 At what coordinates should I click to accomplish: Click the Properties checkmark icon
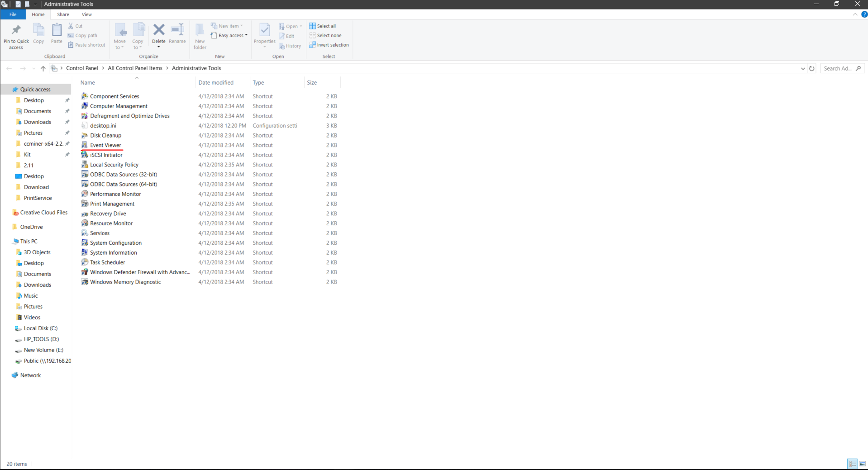pos(265,30)
